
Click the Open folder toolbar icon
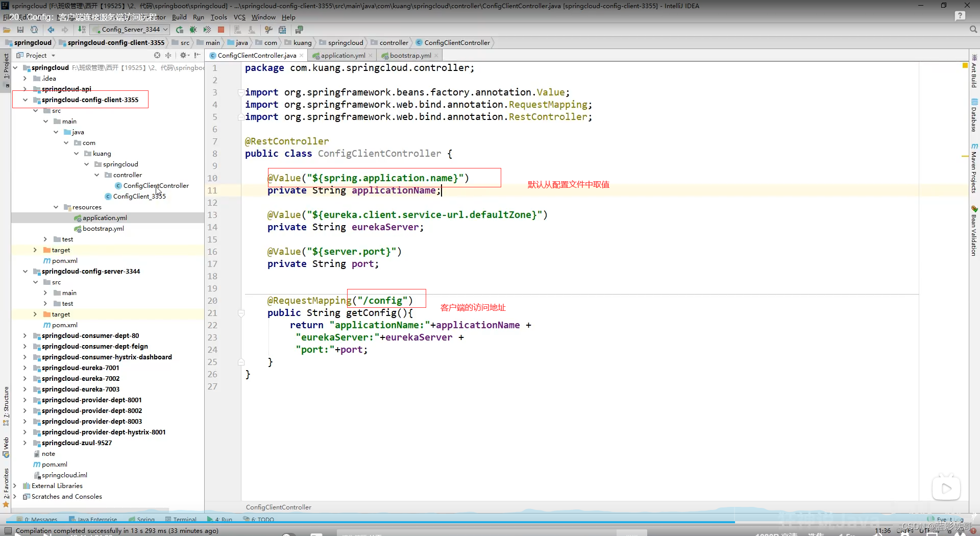7,30
